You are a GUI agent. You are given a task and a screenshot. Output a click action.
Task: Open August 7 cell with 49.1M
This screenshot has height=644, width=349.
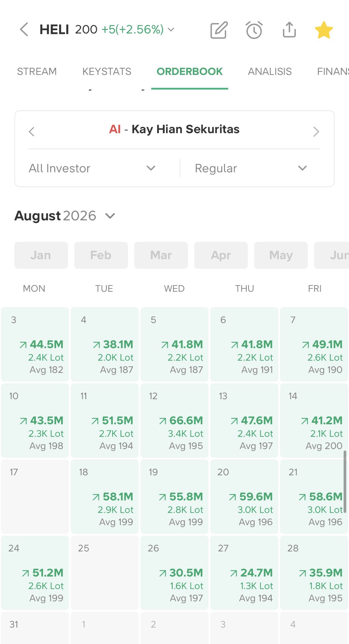314,344
